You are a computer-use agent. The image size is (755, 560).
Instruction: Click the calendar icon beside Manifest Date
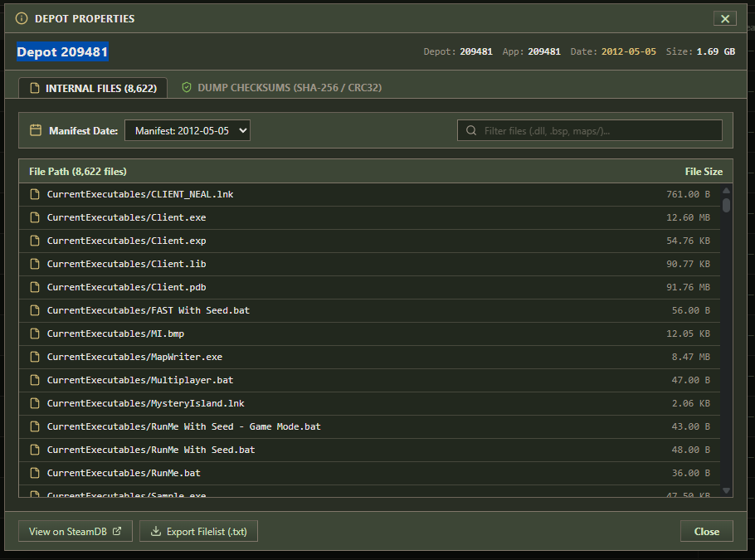36,130
